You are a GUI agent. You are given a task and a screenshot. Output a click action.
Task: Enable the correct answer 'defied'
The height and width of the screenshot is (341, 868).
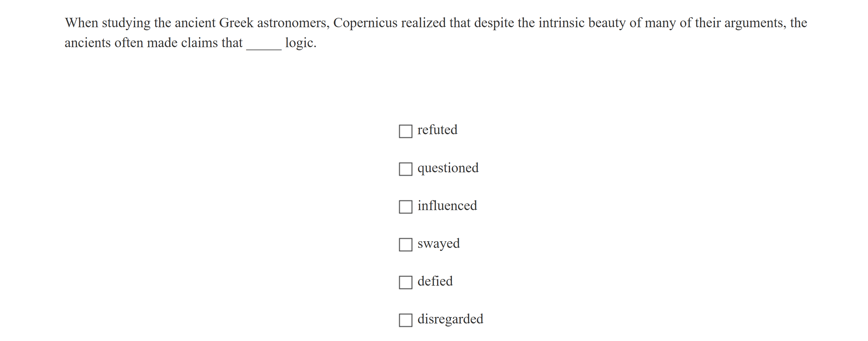click(405, 282)
